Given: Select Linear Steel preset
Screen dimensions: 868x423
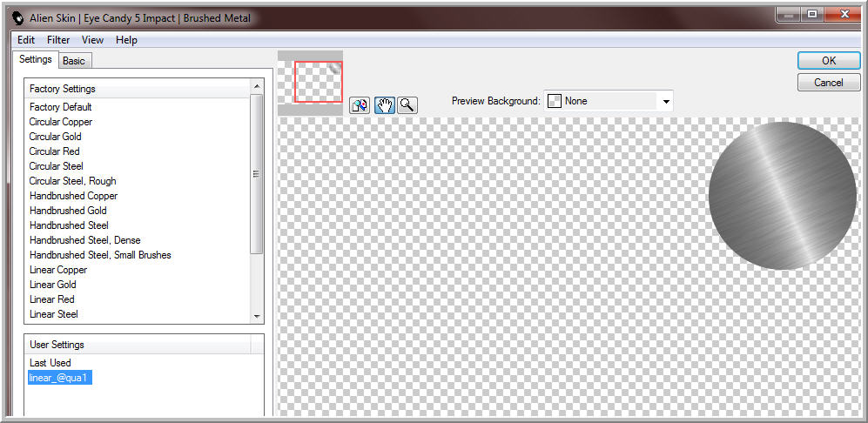Looking at the screenshot, I should tap(54, 314).
